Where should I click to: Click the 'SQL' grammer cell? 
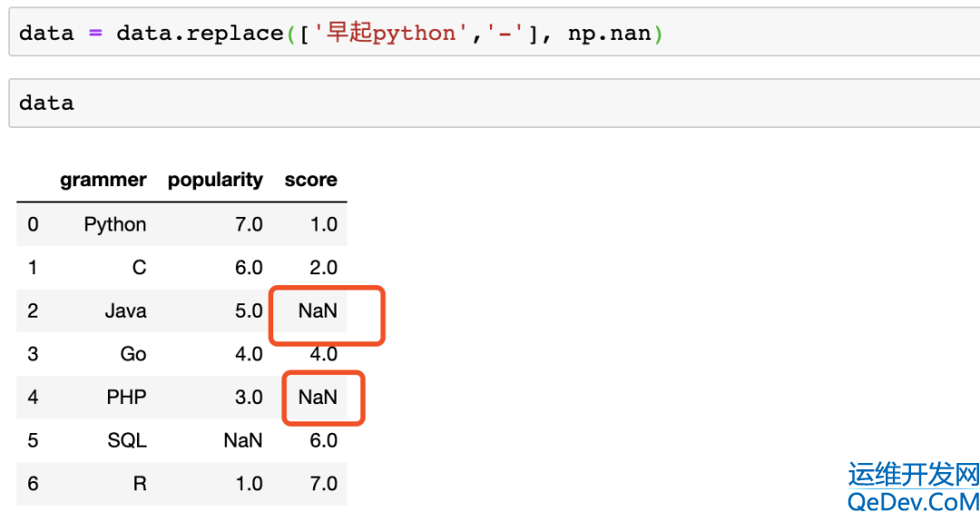pyautogui.click(x=127, y=440)
